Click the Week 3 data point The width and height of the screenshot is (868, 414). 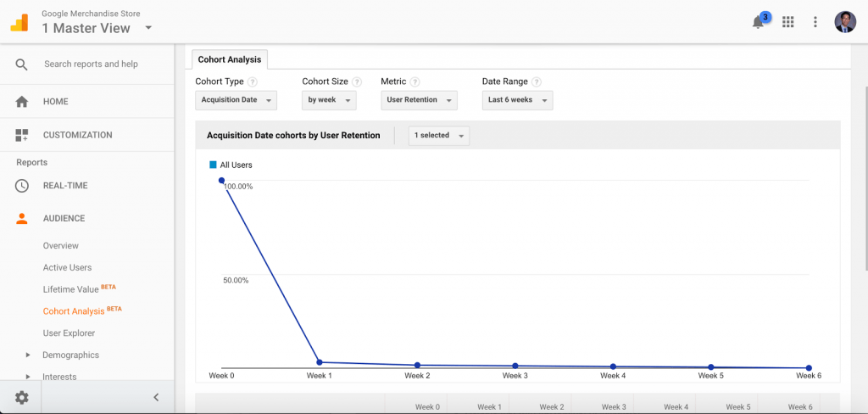pos(515,366)
